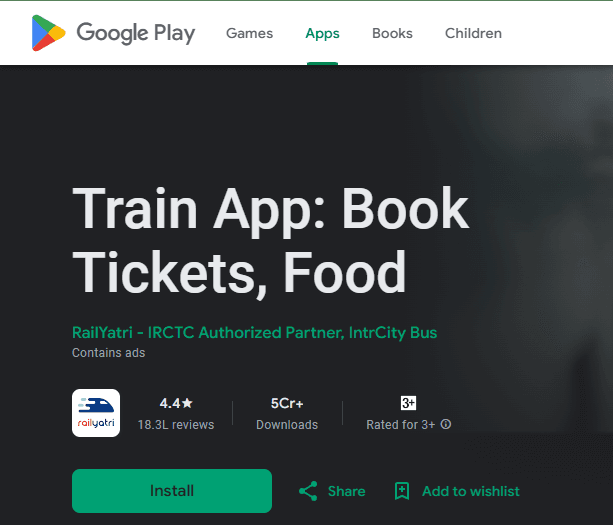Click the Rated for 3+ label
Image resolution: width=613 pixels, height=525 pixels.
click(x=400, y=425)
